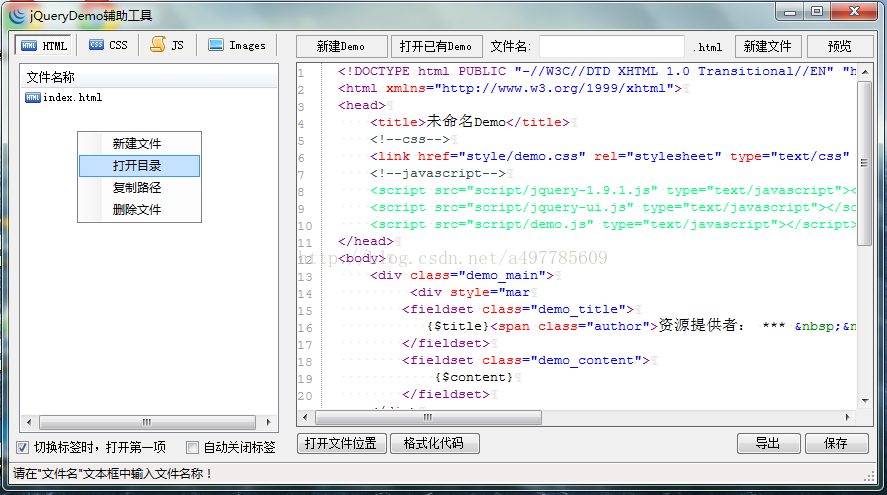
Task: Choose 删除文件 from the context menu
Action: 139,209
